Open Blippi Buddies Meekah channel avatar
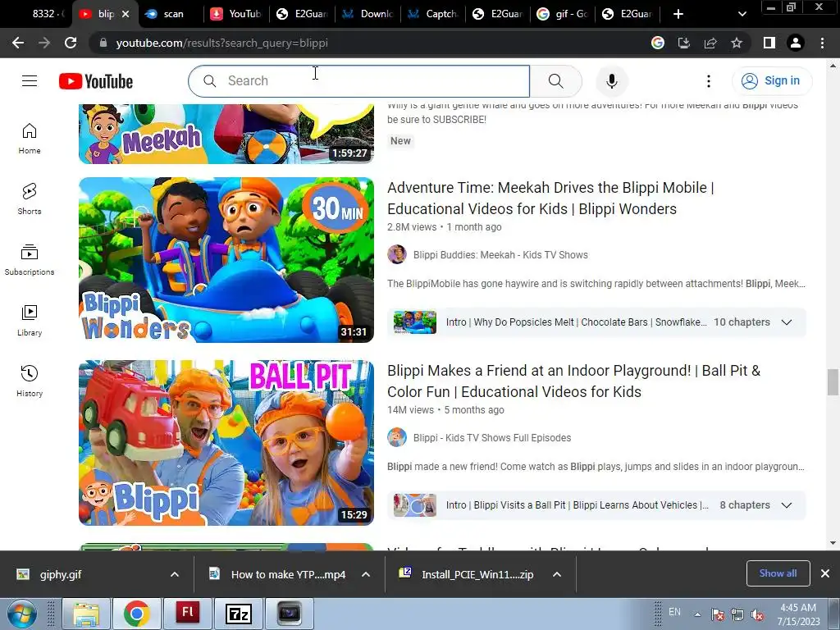 pos(397,254)
